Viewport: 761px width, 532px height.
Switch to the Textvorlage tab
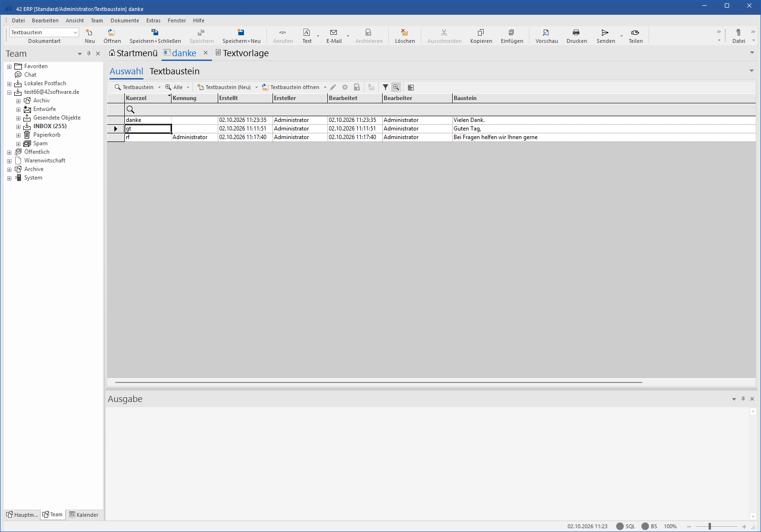pos(242,53)
